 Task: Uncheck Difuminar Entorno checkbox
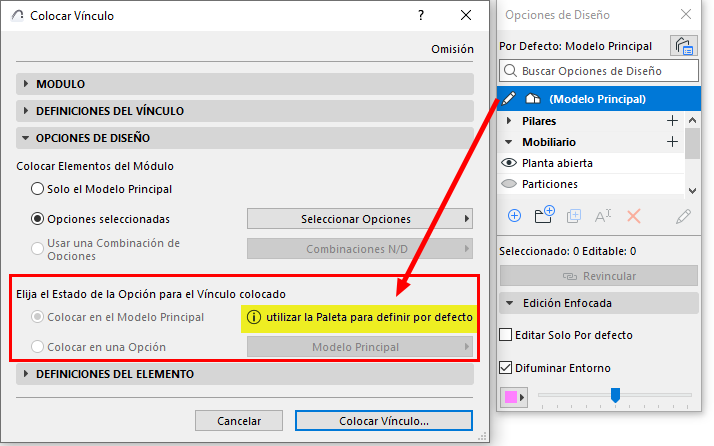(505, 368)
